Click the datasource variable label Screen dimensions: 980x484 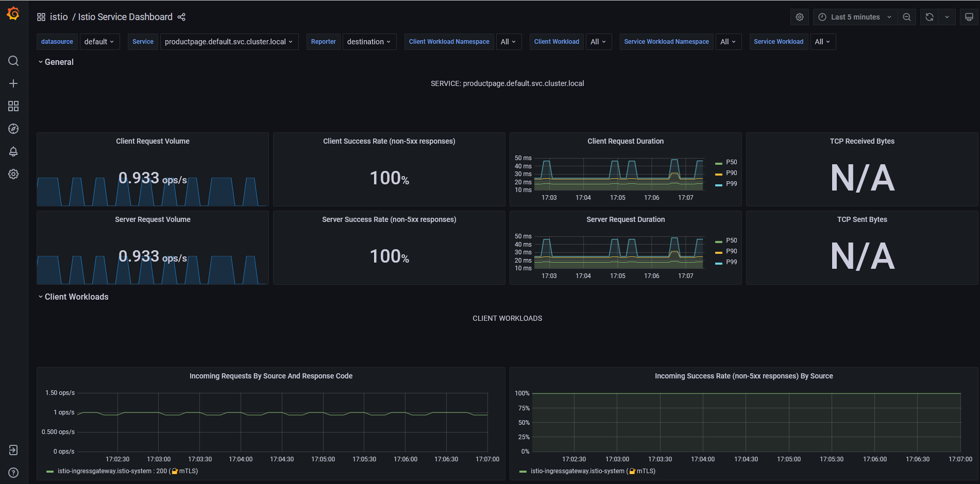(x=57, y=42)
